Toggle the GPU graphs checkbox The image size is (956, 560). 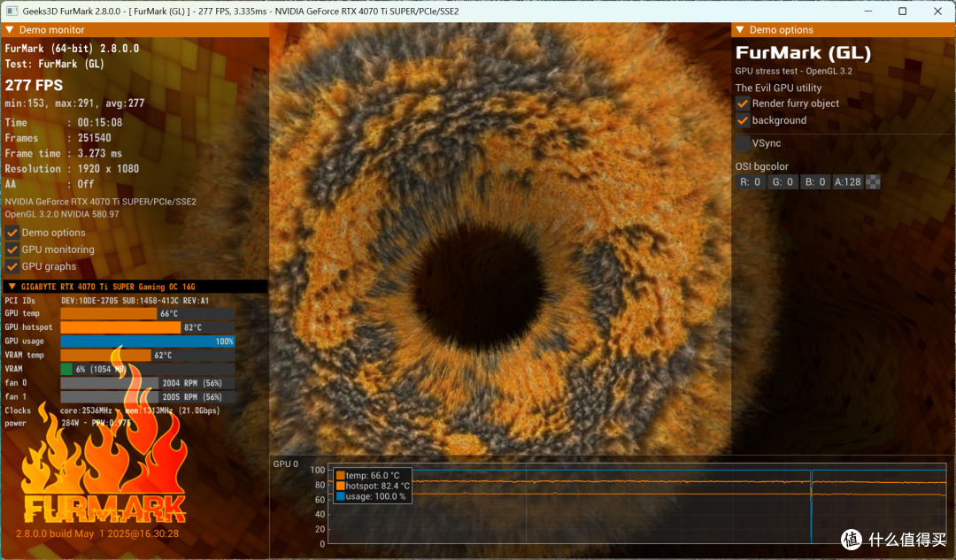click(x=12, y=267)
